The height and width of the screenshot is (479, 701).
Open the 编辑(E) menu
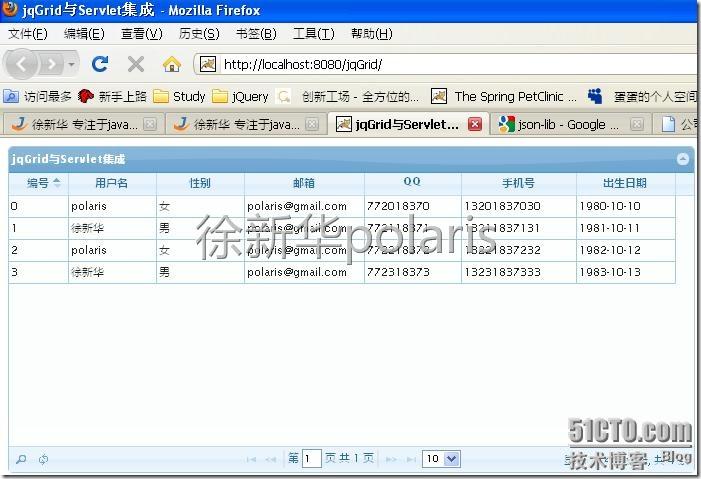point(84,34)
